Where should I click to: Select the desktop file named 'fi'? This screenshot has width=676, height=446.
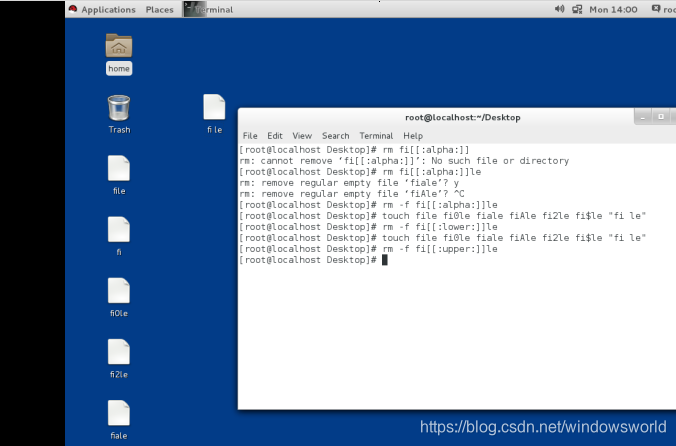119,237
